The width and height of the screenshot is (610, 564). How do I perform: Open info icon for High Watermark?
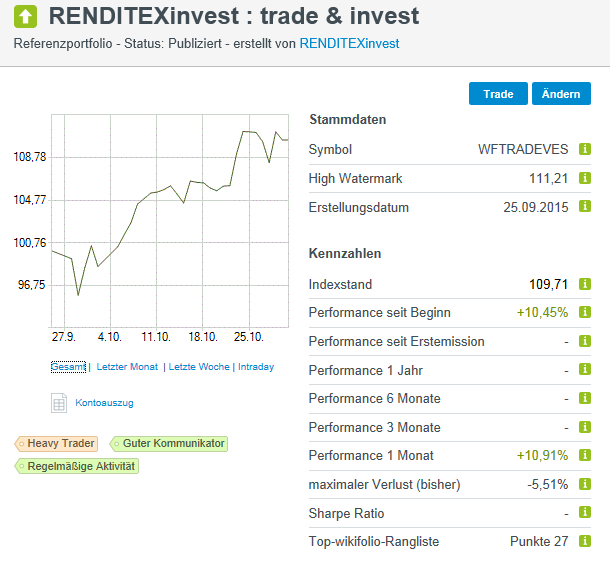coord(586,179)
